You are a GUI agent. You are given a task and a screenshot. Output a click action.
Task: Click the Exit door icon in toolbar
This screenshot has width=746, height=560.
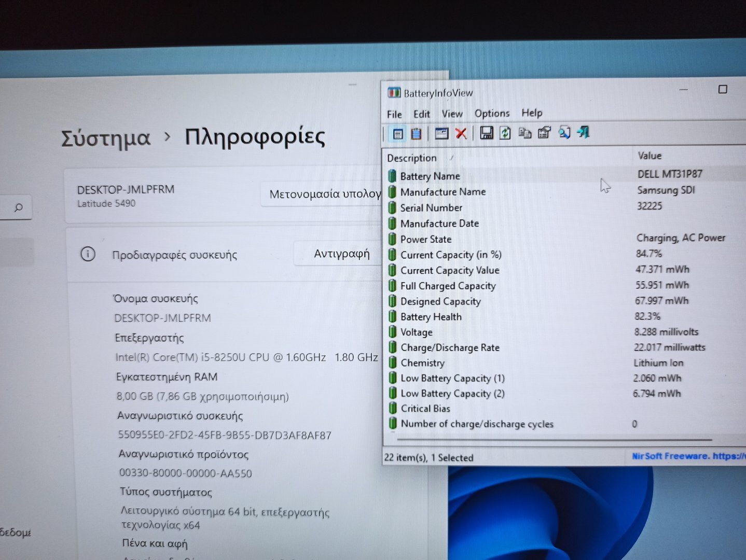coord(583,132)
